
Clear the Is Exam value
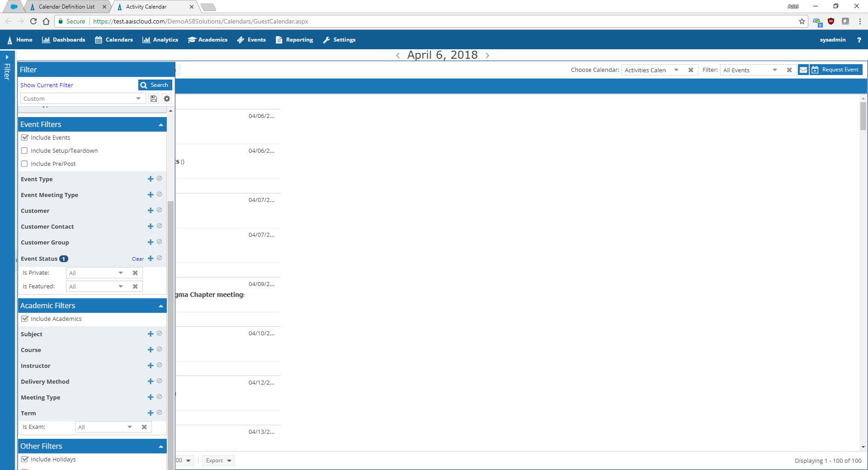tap(144, 427)
